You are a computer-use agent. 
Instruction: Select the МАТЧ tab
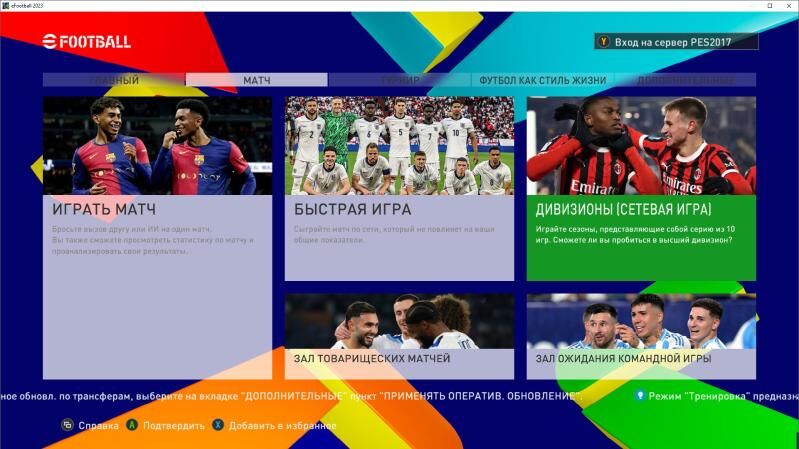257,80
